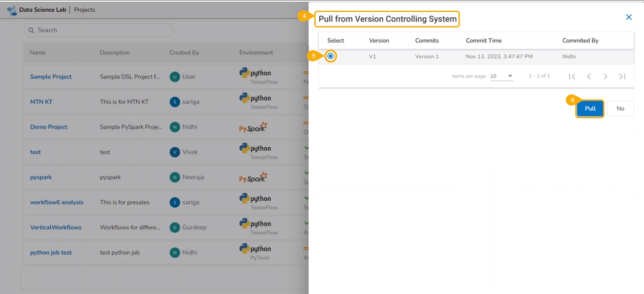This screenshot has width=644, height=294.
Task: Click the No button to cancel
Action: (x=620, y=108)
